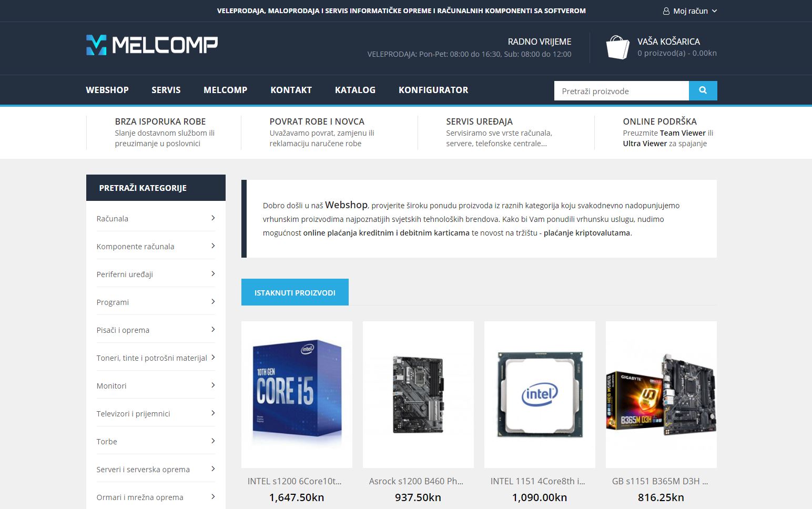Image resolution: width=812 pixels, height=509 pixels.
Task: Click the Ultra Viewer download link
Action: click(x=644, y=144)
